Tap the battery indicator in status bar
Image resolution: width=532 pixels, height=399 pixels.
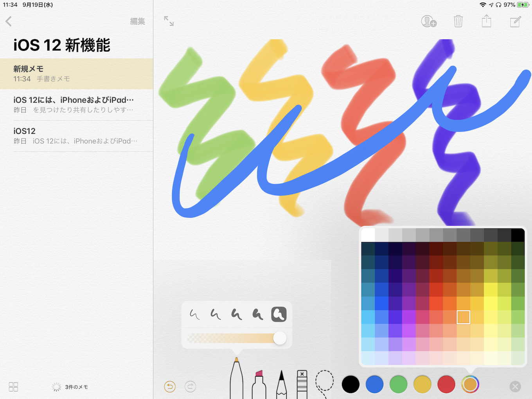pos(523,5)
